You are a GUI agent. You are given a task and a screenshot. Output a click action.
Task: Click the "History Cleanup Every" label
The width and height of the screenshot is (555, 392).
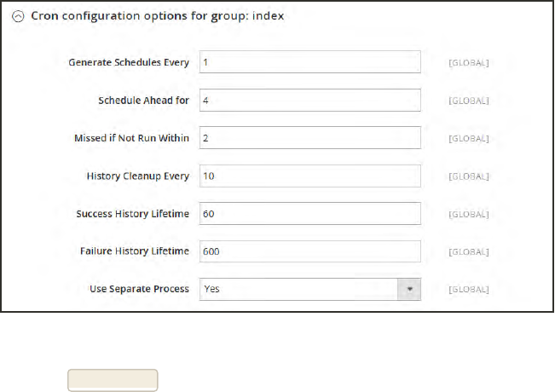tap(137, 176)
